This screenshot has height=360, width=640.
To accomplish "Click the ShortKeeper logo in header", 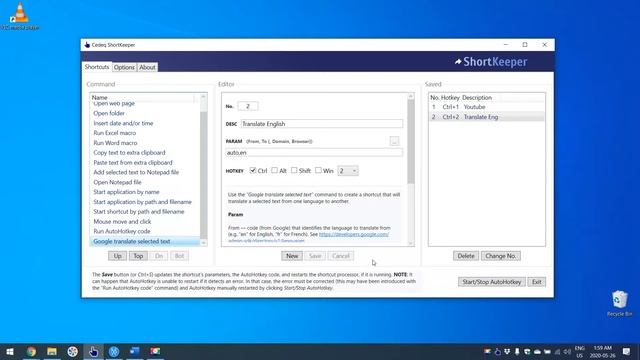I will click(x=491, y=62).
